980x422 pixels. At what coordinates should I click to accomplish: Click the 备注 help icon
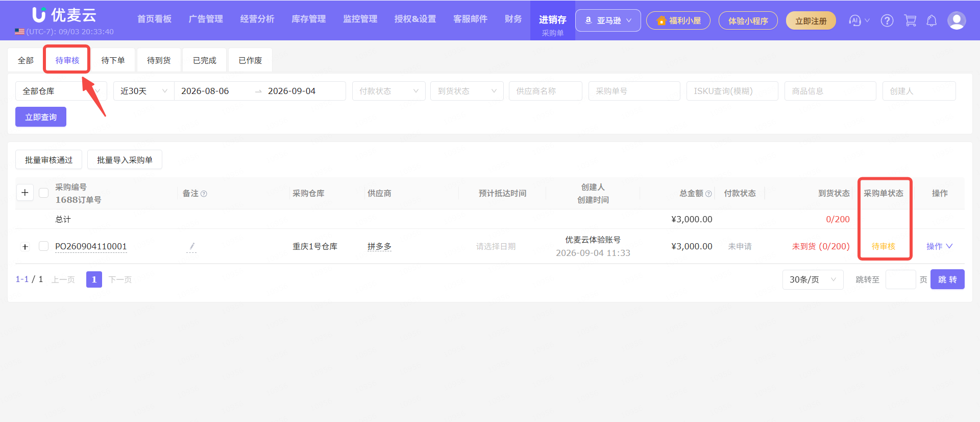tap(204, 194)
